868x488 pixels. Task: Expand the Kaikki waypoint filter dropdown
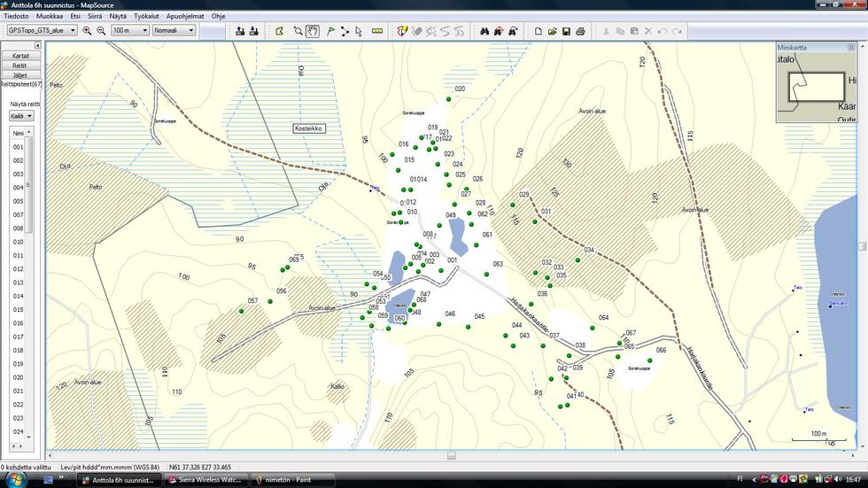click(21, 116)
